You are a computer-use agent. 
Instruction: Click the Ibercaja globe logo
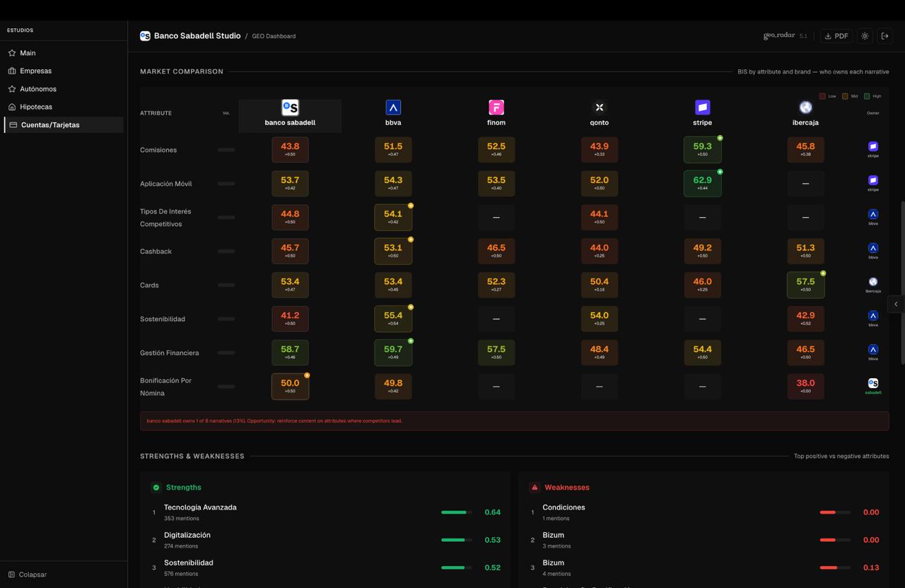tap(805, 107)
